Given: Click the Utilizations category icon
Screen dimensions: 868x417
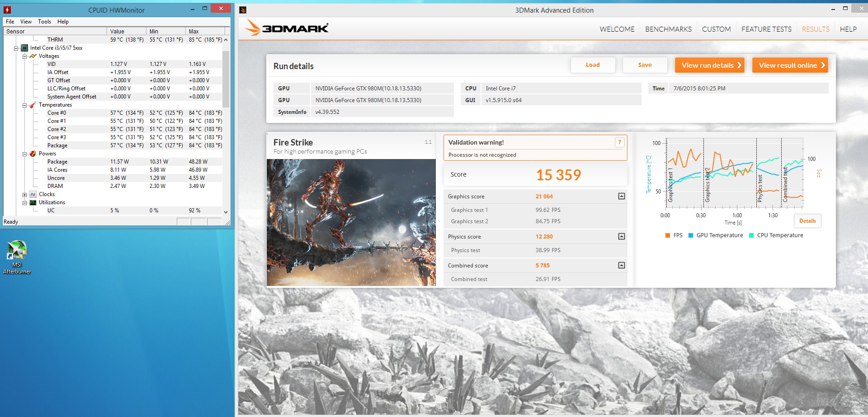Looking at the screenshot, I should (x=33, y=202).
